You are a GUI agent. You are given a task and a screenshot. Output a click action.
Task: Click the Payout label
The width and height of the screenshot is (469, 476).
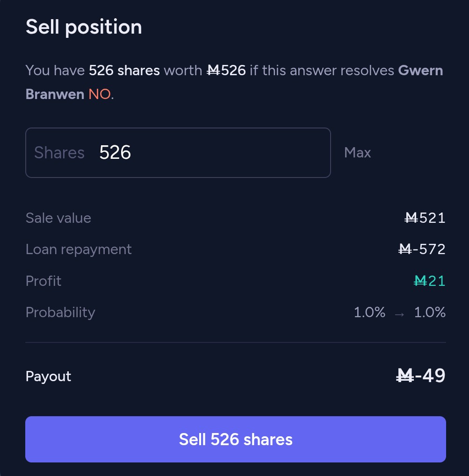tap(49, 377)
